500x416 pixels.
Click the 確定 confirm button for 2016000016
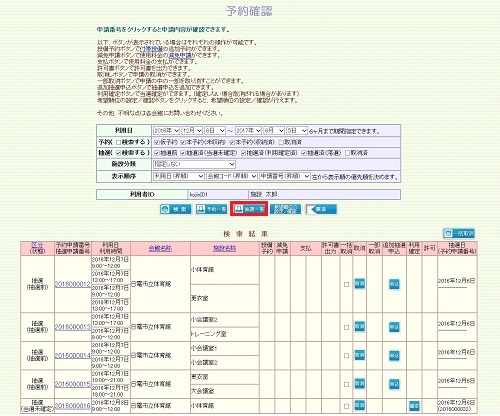[414, 406]
